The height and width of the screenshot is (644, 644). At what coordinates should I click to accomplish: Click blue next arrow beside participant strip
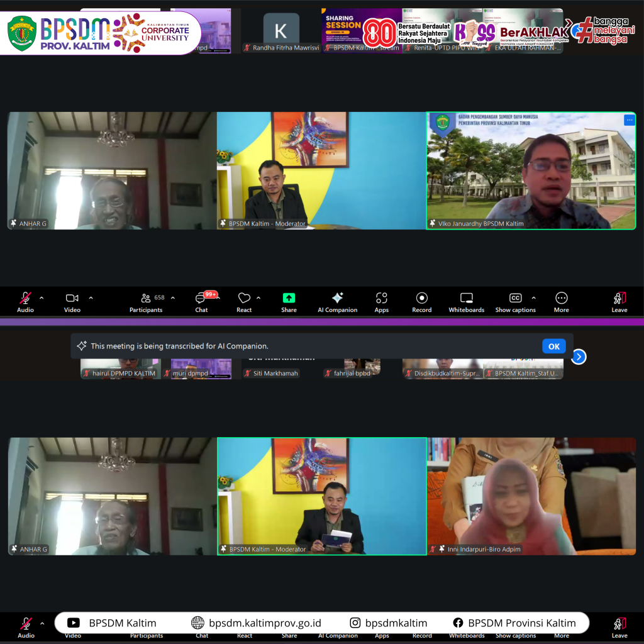(579, 357)
